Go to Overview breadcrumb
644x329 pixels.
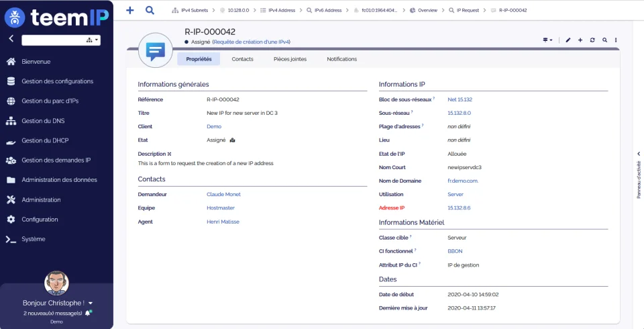coord(423,10)
